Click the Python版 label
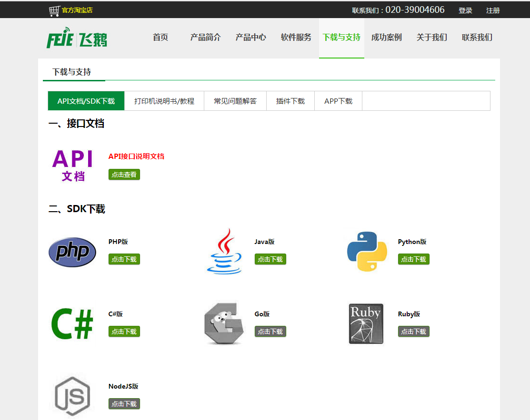Image resolution: width=530 pixels, height=420 pixels. [x=412, y=242]
